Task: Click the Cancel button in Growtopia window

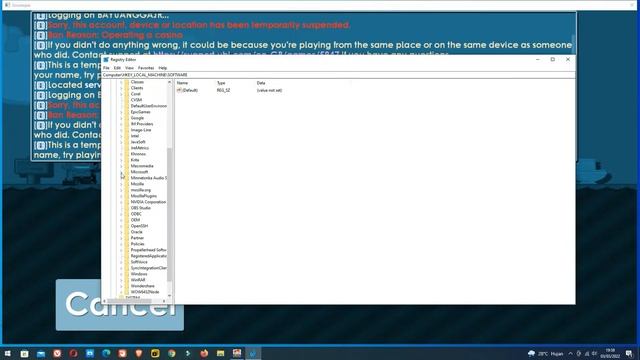Action: (x=120, y=304)
